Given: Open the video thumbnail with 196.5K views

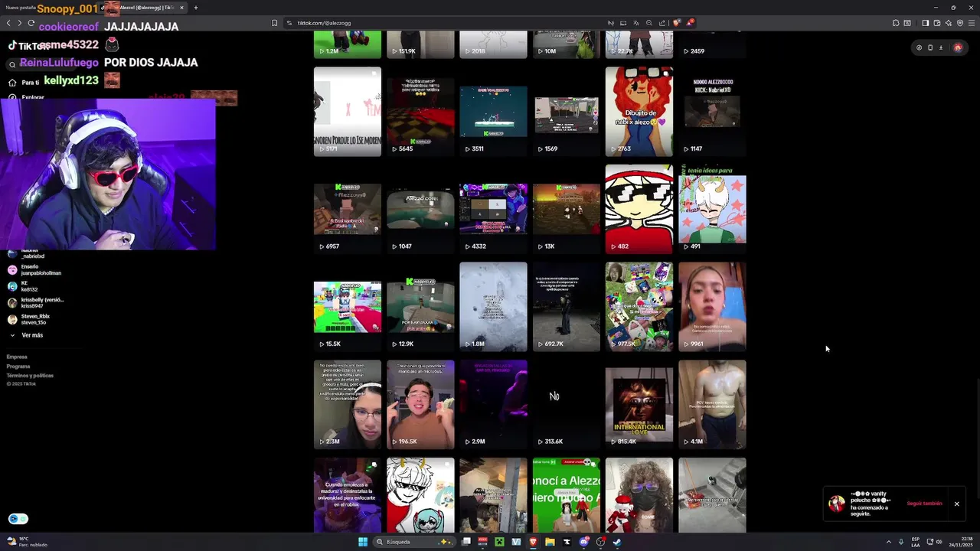Looking at the screenshot, I should point(420,404).
